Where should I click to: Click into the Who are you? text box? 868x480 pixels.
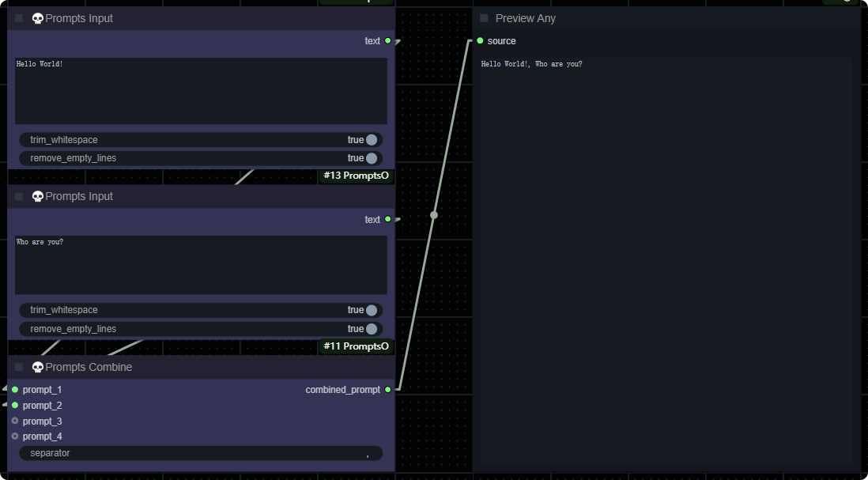tap(201, 265)
